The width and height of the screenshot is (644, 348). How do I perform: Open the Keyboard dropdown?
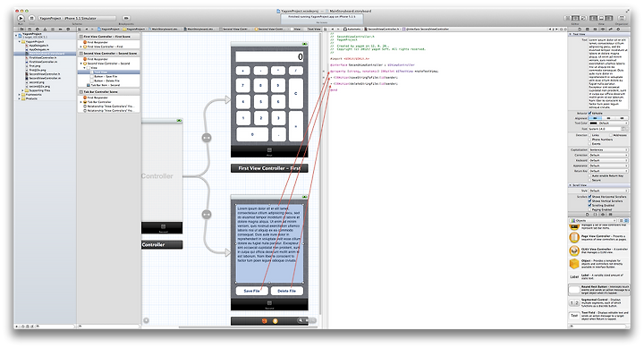[x=608, y=160]
